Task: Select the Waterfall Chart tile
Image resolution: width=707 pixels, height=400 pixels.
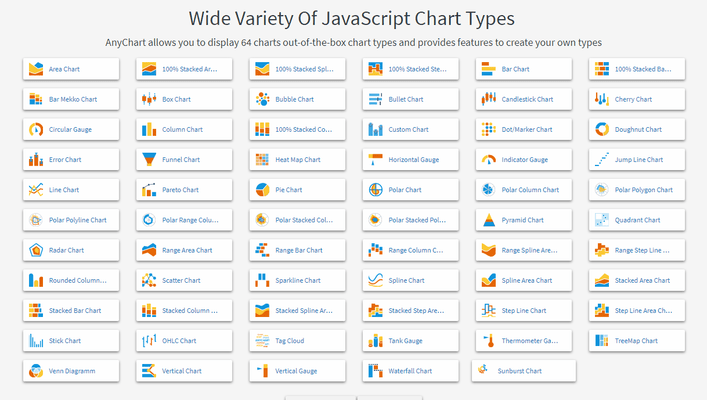Action: 410,371
